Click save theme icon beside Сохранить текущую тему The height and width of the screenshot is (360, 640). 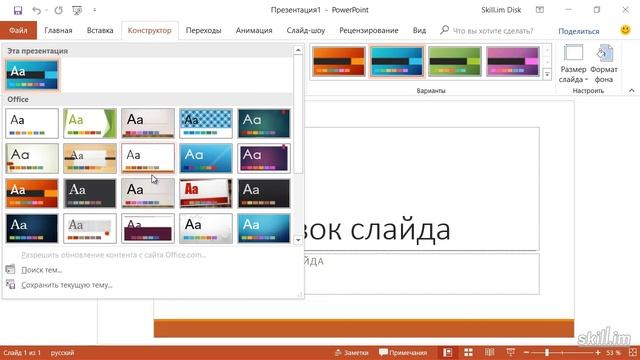(11, 284)
